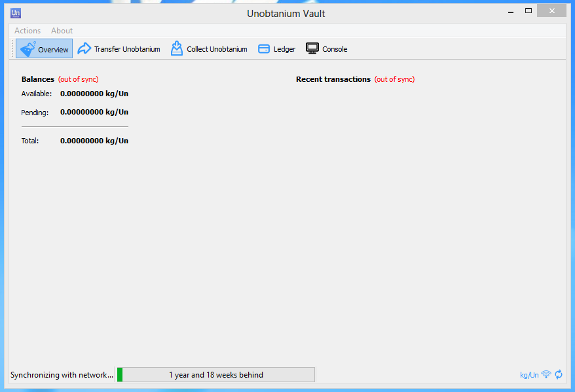Open the Console window
575x392 pixels.
pyautogui.click(x=327, y=49)
